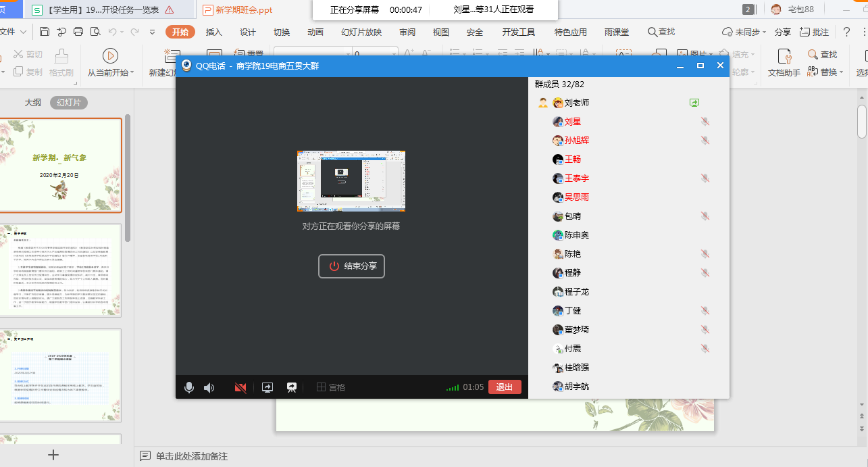Toggle the speaker in QQ call bar
This screenshot has height=467, width=868.
click(x=209, y=387)
